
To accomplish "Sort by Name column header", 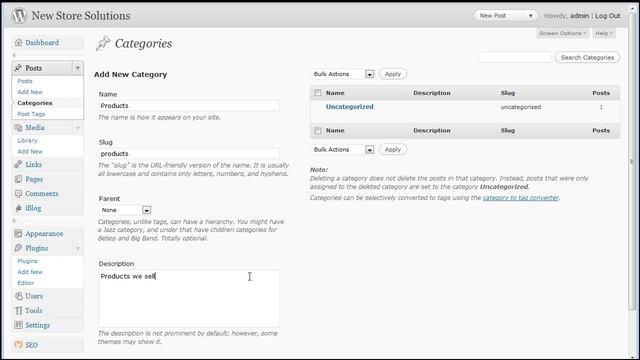I will (x=335, y=93).
